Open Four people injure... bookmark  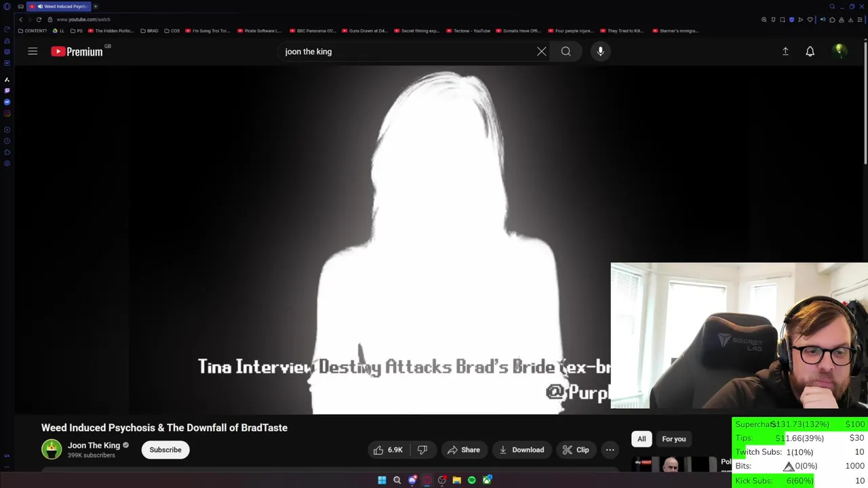pyautogui.click(x=571, y=30)
